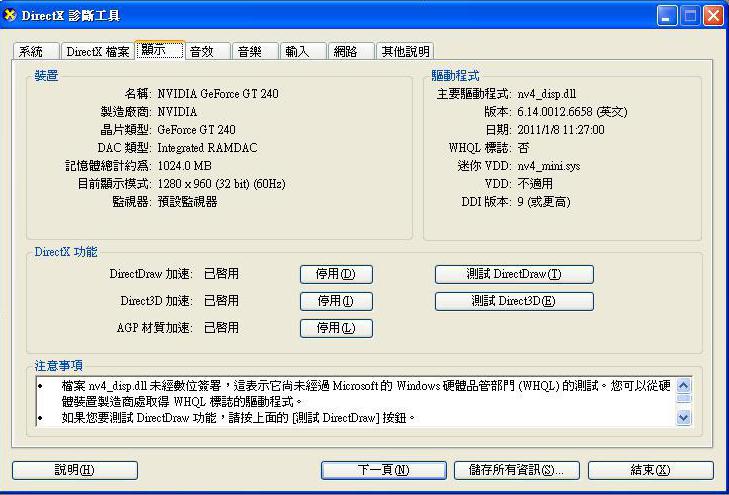The image size is (729, 495).
Task: Exit with the 結束(X) button
Action: tap(650, 470)
